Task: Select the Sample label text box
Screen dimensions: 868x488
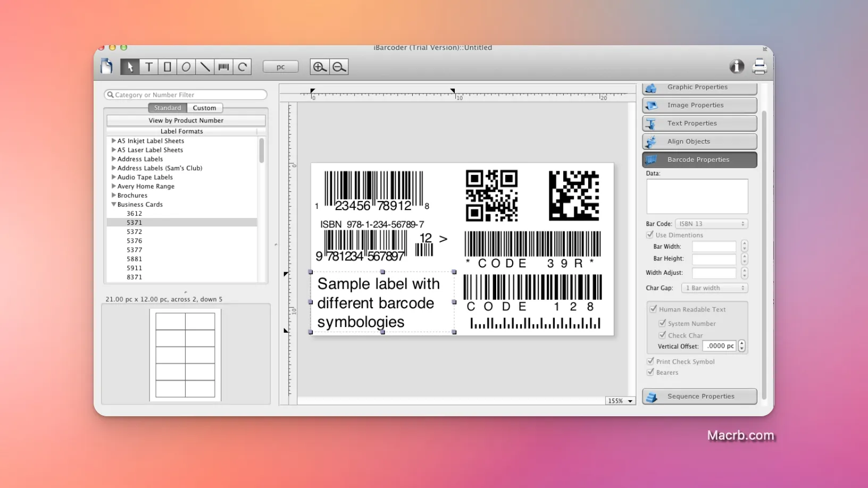Action: (x=382, y=302)
